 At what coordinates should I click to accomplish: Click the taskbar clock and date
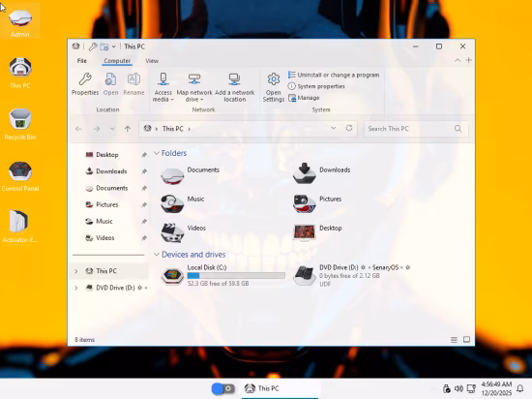coord(496,388)
